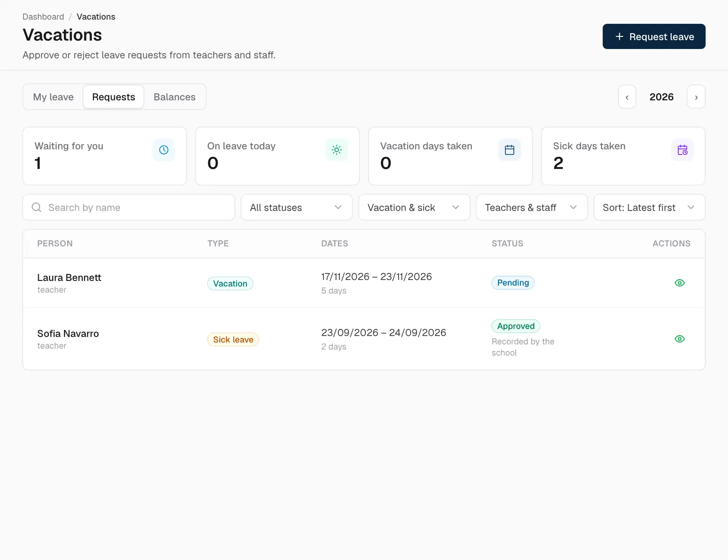The width and height of the screenshot is (728, 560).
Task: Expand the Vacation & sick type filter
Action: 414,207
